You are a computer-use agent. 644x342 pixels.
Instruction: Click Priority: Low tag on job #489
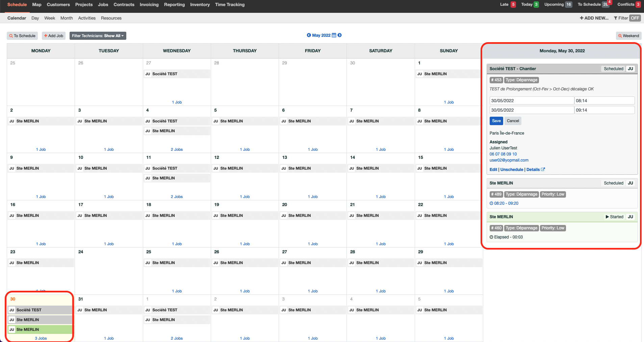tap(553, 194)
